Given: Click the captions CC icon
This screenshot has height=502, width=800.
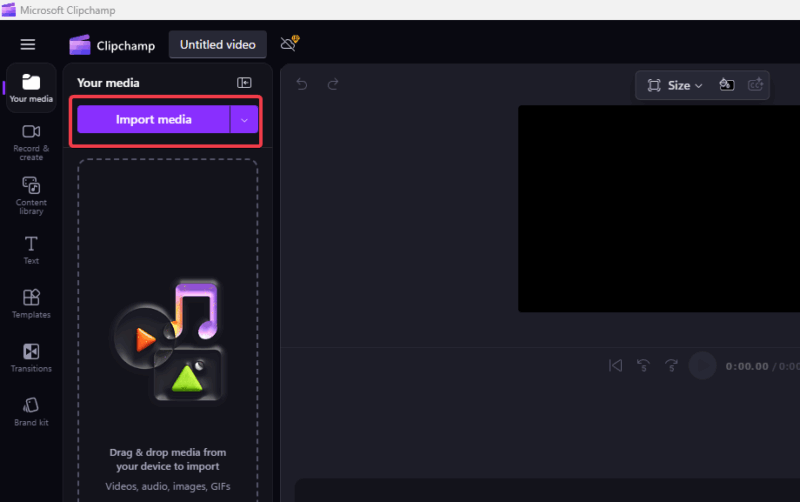Looking at the screenshot, I should [x=755, y=85].
